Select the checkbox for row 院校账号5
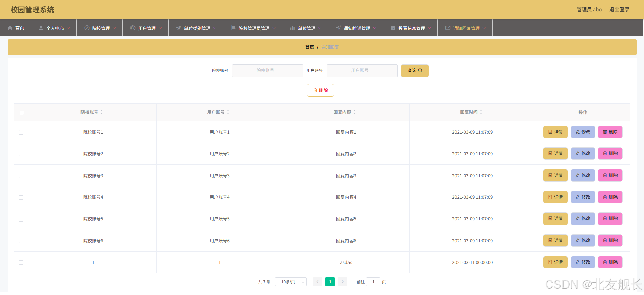Viewport: 644px width, 295px height. [21, 219]
